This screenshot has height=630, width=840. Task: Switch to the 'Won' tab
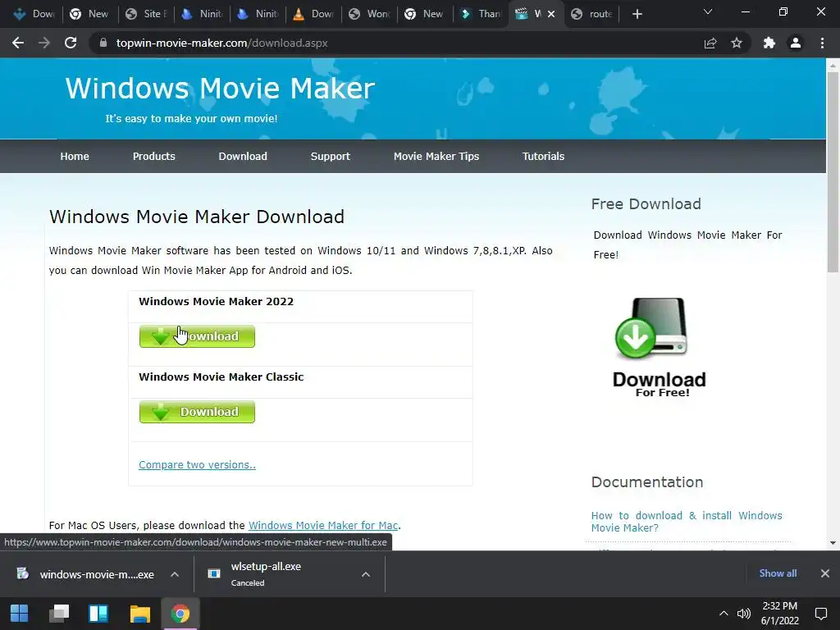coord(370,14)
